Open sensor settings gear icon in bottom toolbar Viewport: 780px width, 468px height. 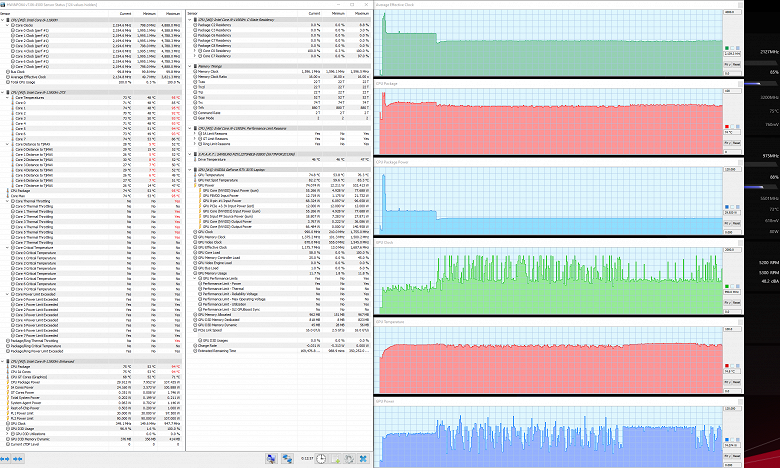(x=349, y=459)
